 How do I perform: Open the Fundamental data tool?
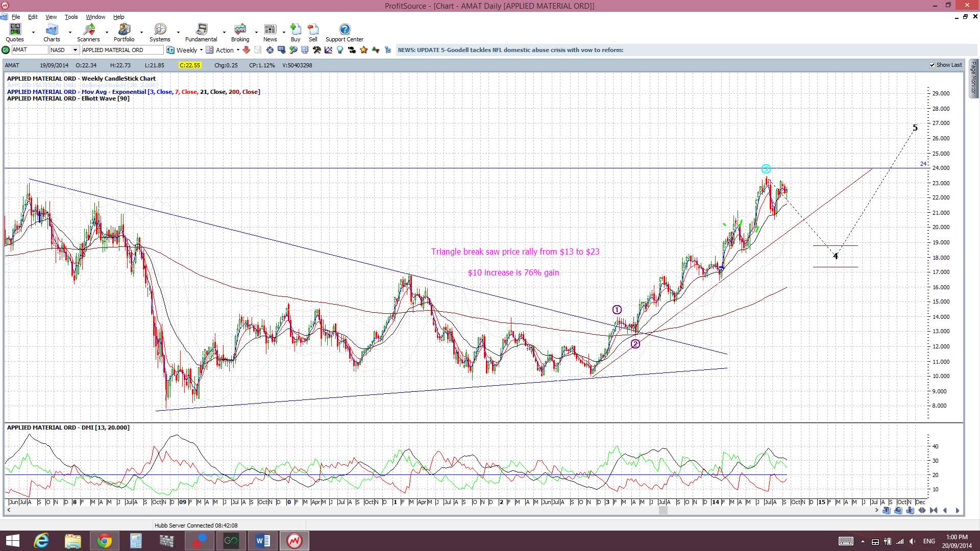201,33
